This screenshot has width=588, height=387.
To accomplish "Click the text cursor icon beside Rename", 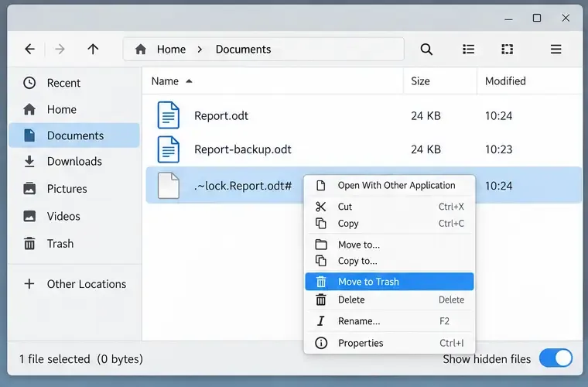I will click(320, 321).
